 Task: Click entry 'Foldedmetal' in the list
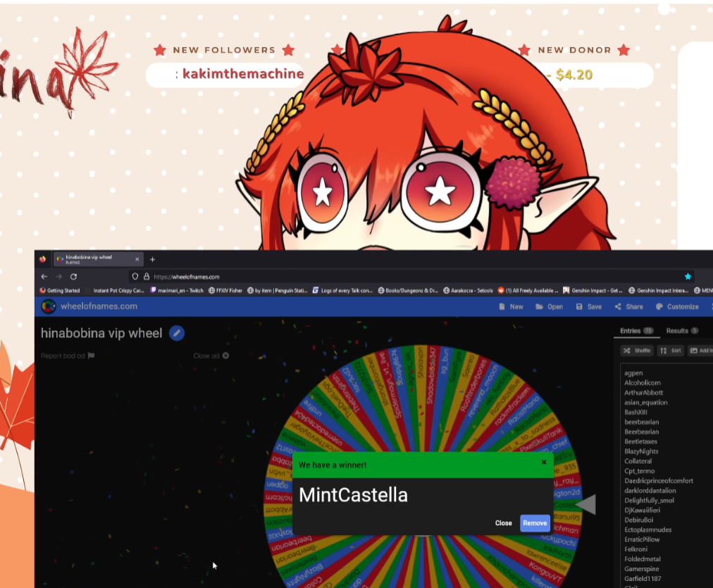(642, 559)
